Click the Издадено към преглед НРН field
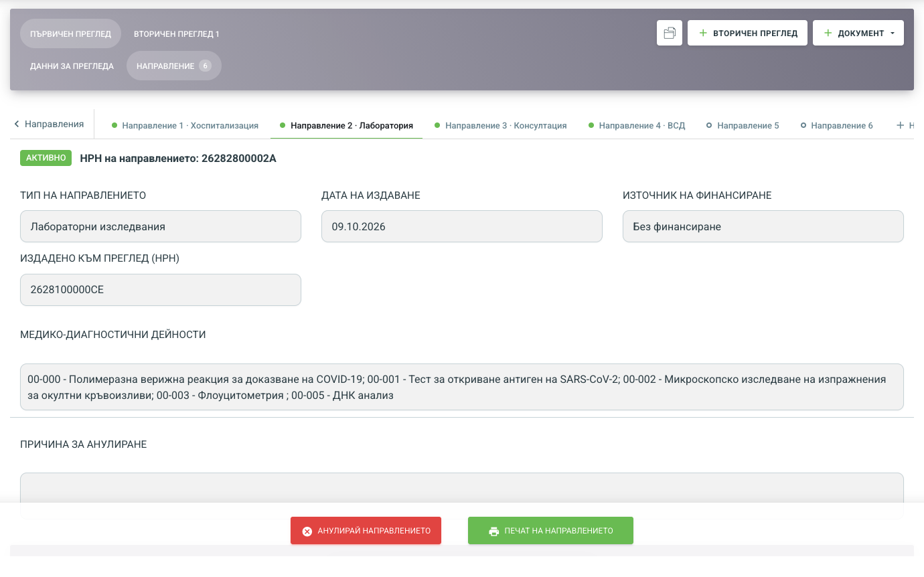Viewport: 924px width, 577px height. tap(161, 290)
